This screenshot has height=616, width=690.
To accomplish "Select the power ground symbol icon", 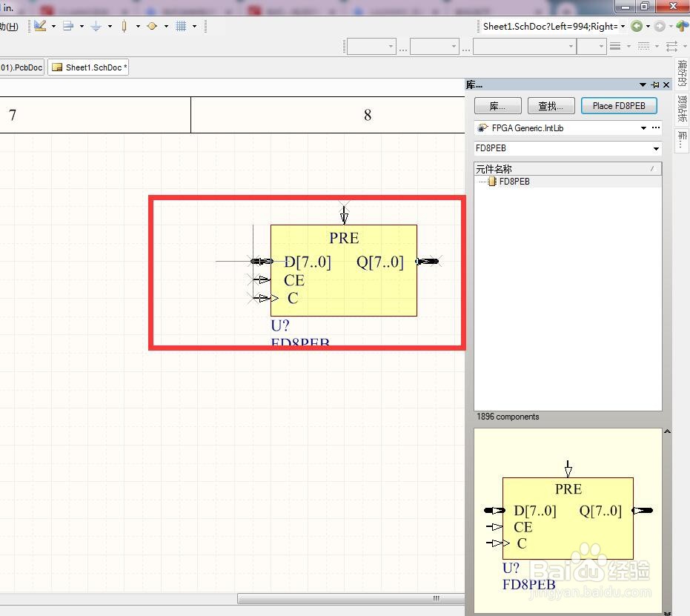I will 96,27.
